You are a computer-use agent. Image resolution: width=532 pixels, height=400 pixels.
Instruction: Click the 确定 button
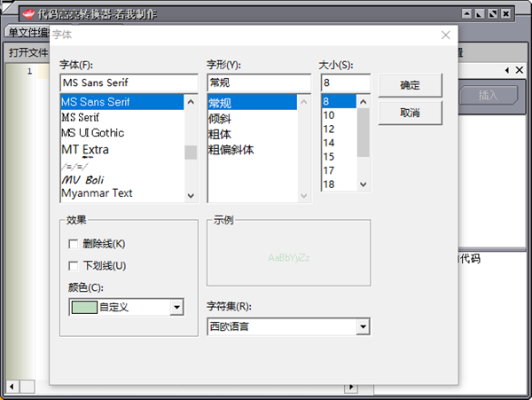[x=410, y=85]
